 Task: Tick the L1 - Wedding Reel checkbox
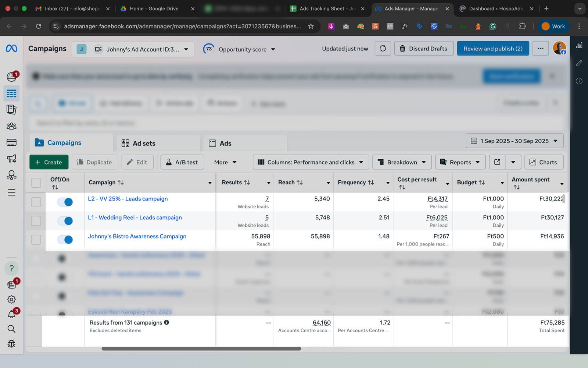[36, 221]
